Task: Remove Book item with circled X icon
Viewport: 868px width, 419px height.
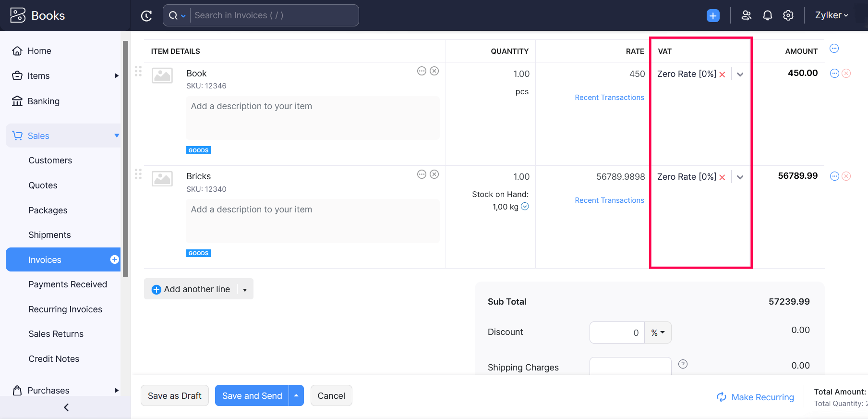Action: click(434, 71)
